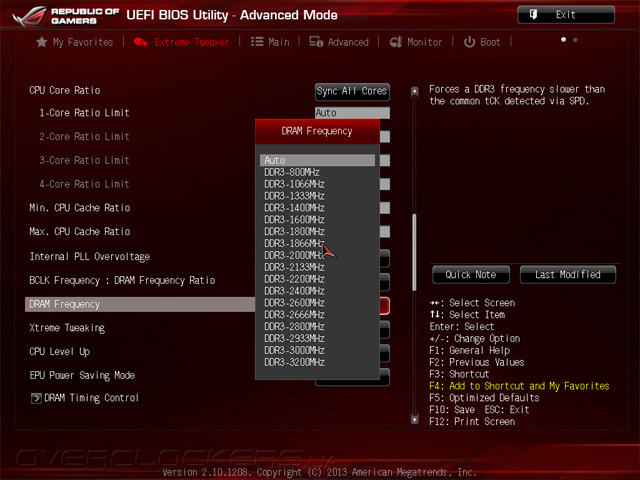This screenshot has height=480, width=640.
Task: Click the scrollbar up arrow
Action: [x=414, y=91]
